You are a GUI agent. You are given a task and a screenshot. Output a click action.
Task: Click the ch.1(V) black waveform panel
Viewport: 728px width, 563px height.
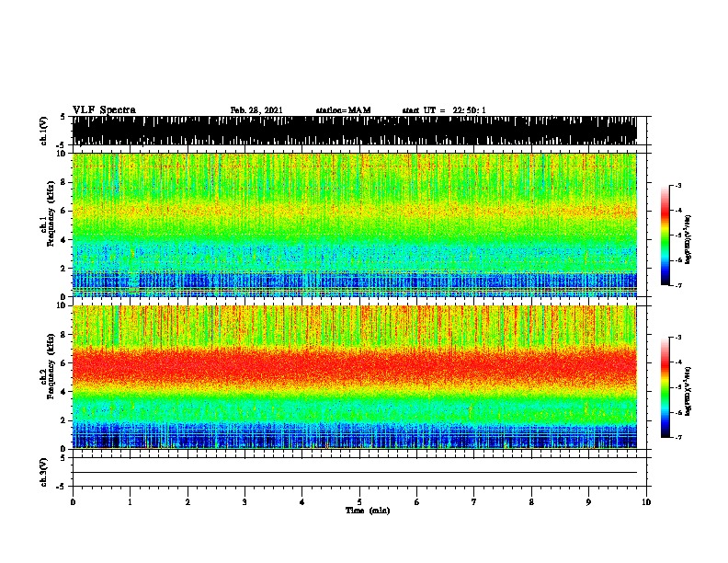pyautogui.click(x=354, y=131)
